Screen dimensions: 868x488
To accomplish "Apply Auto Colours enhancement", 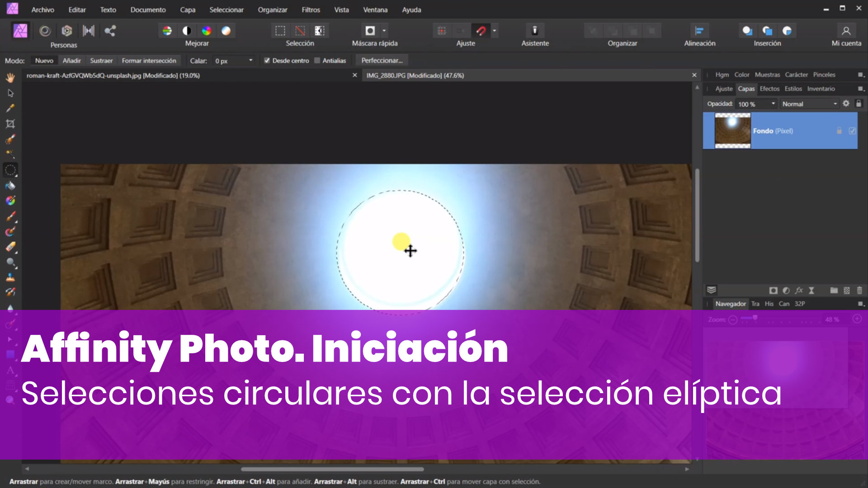I will pos(207,31).
